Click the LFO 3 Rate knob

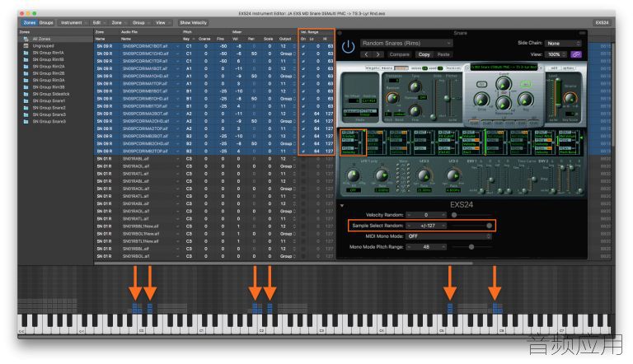(x=453, y=175)
